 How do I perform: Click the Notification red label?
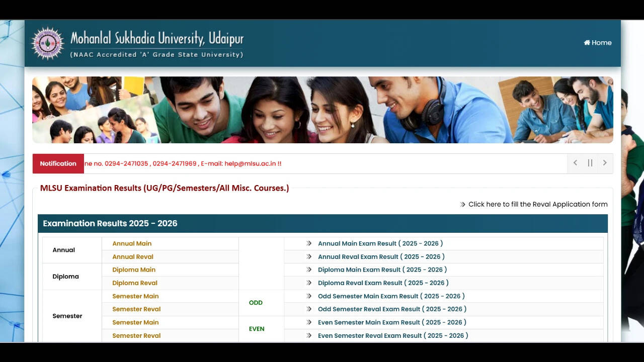coord(58,163)
